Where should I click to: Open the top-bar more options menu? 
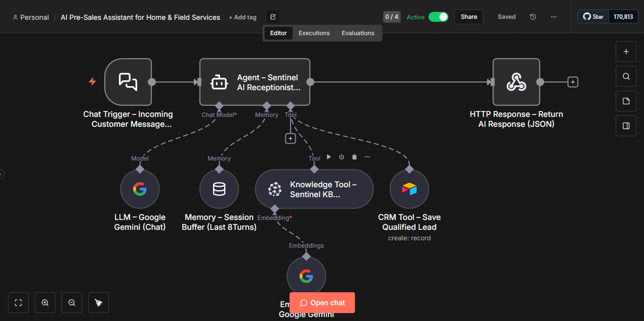(x=554, y=16)
